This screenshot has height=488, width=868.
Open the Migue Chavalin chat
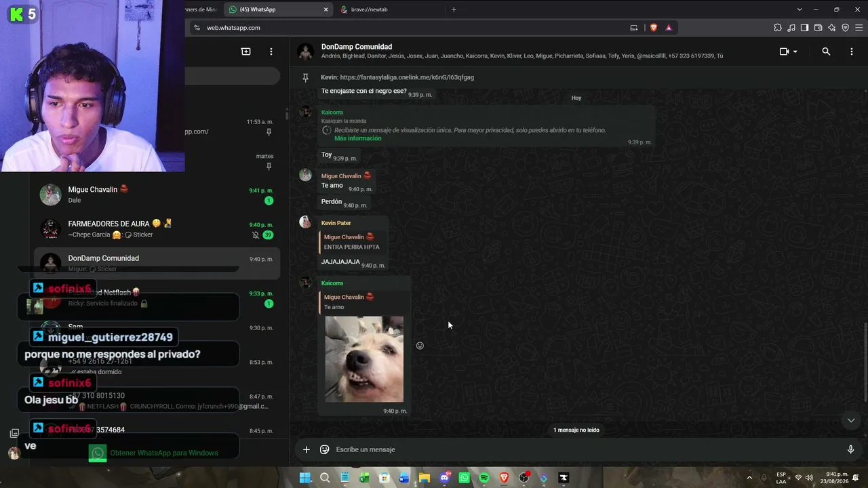coord(156,195)
